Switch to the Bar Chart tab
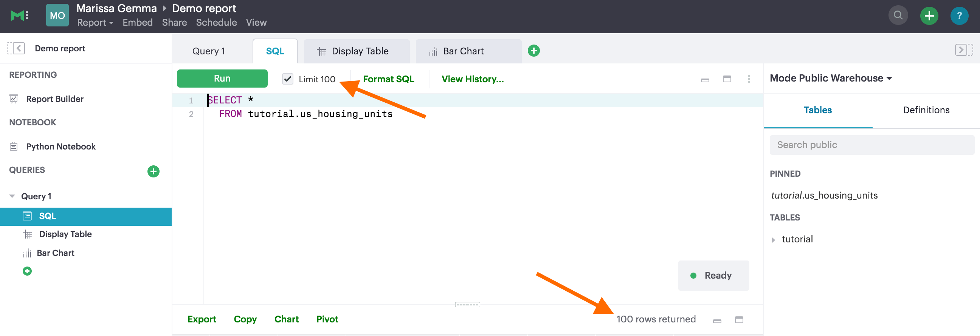Screen dimensions: 980x336 point(468,51)
